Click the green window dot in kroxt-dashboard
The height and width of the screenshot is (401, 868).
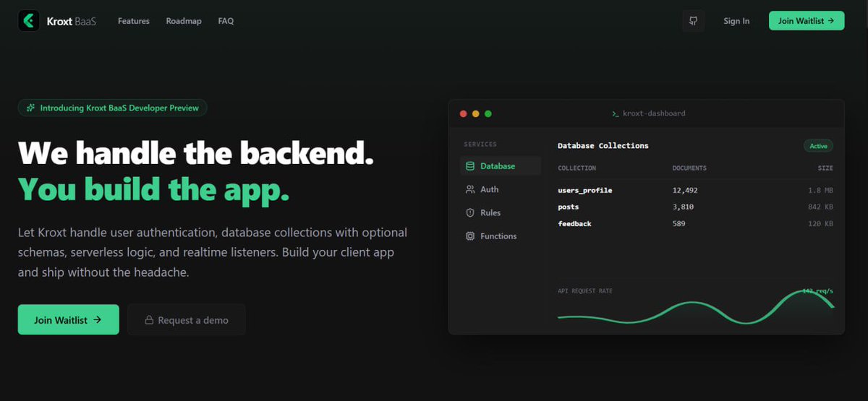(x=488, y=113)
